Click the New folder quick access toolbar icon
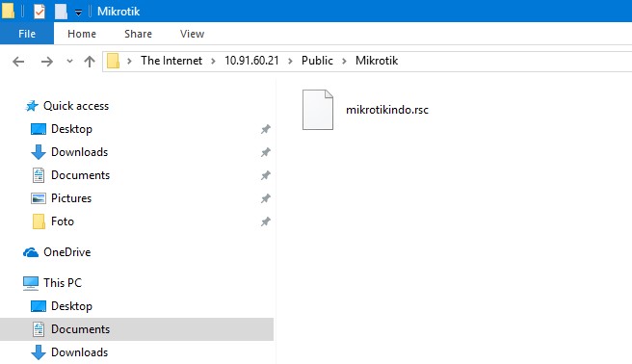Screen dimensions: 632x364 [62, 12]
